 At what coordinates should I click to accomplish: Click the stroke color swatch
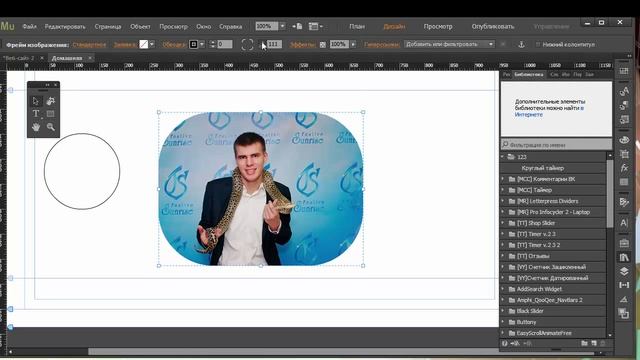click(193, 44)
